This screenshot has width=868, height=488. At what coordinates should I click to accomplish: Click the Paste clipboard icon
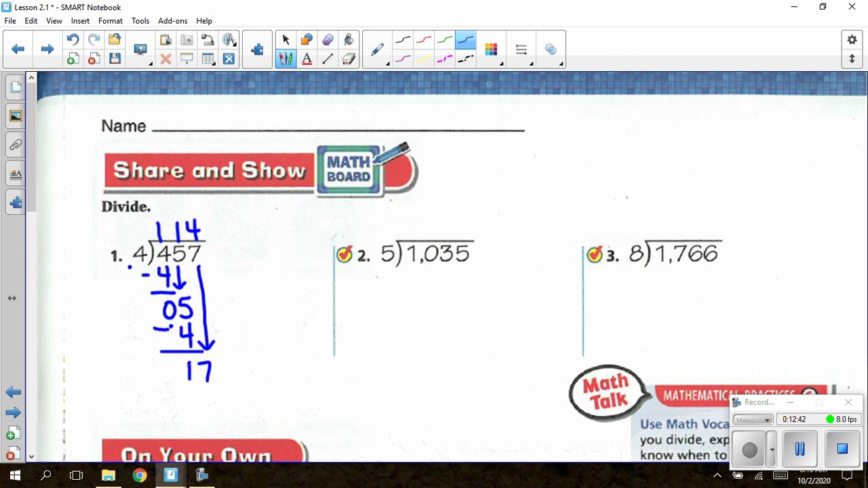(165, 40)
